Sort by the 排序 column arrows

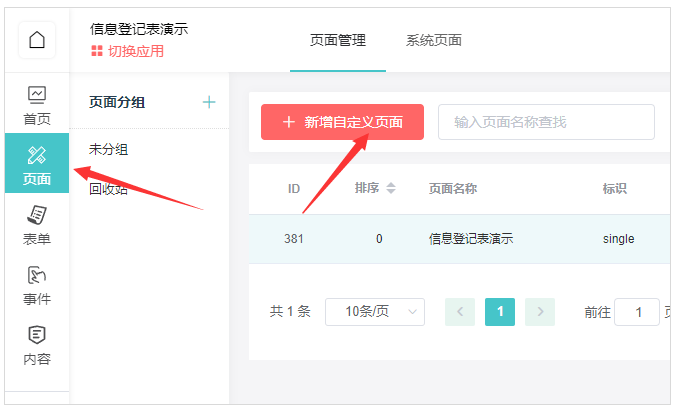(x=391, y=188)
